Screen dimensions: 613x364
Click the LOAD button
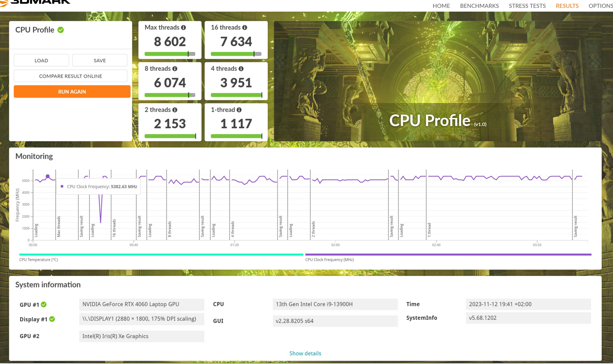41,60
